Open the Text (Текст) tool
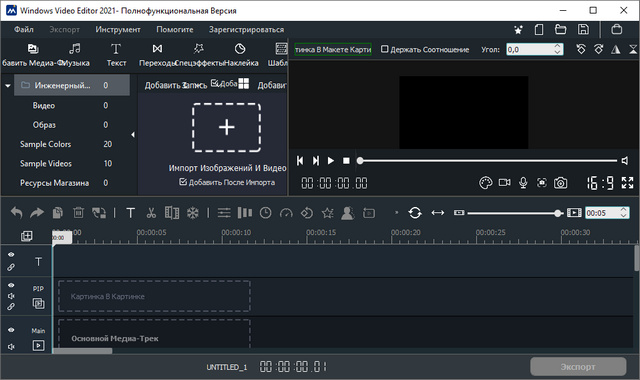 tap(116, 55)
